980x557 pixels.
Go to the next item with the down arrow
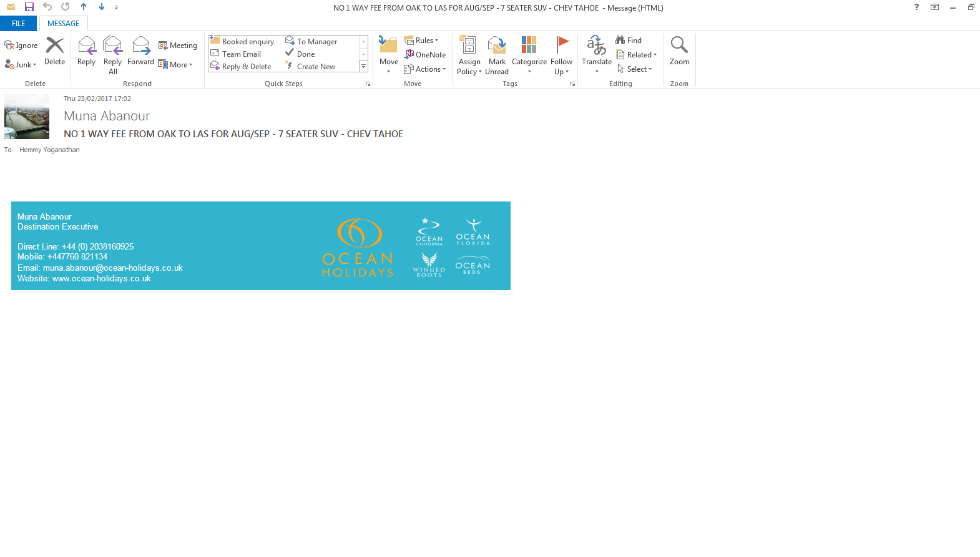click(102, 7)
